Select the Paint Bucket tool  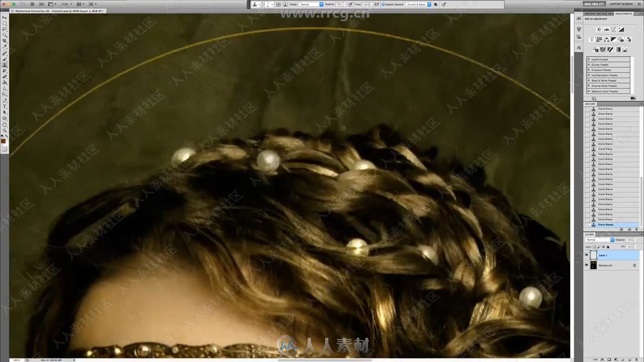tap(5, 82)
